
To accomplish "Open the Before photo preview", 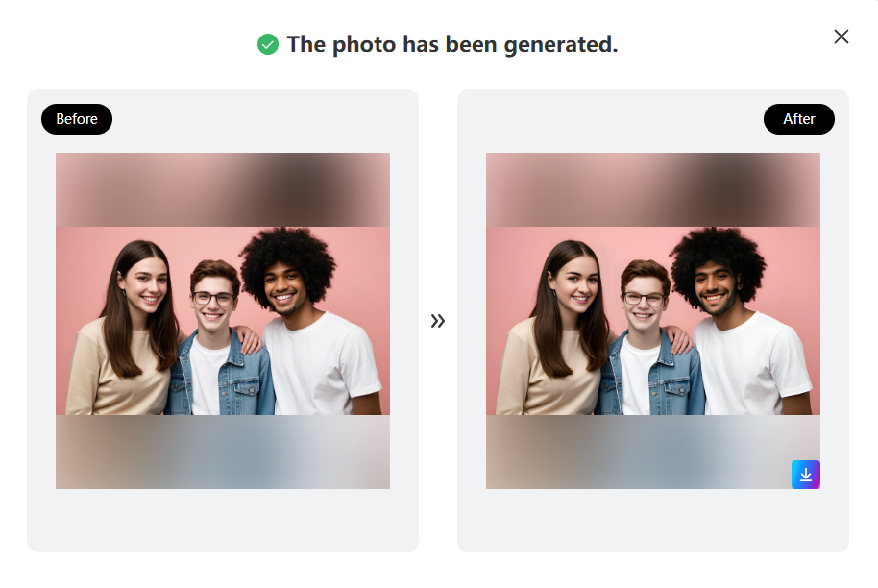I will coord(223,321).
